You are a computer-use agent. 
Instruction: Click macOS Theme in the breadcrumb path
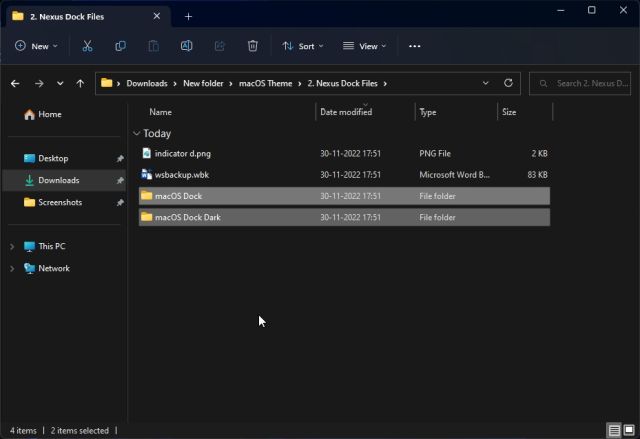[265, 84]
